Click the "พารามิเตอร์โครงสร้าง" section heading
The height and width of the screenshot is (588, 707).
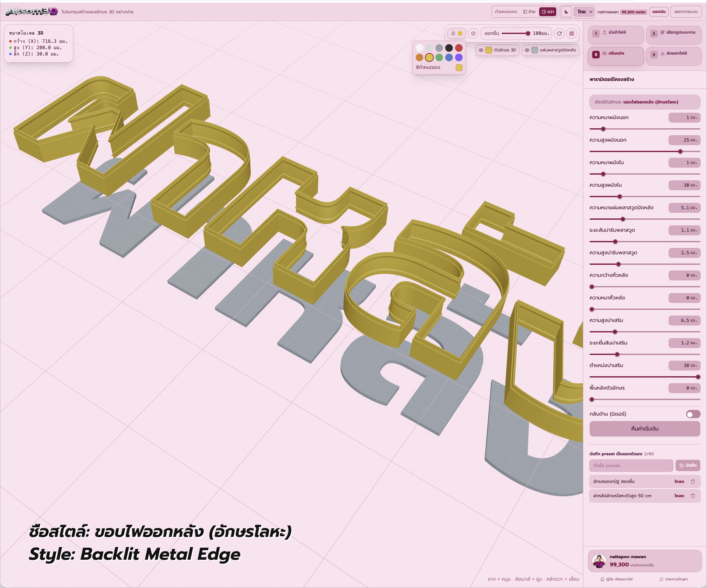click(x=611, y=79)
